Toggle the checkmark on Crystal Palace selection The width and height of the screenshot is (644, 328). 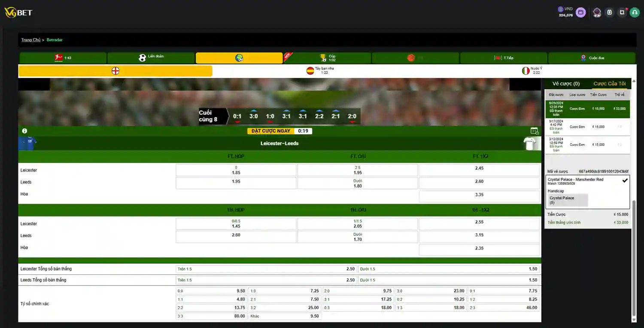625,181
